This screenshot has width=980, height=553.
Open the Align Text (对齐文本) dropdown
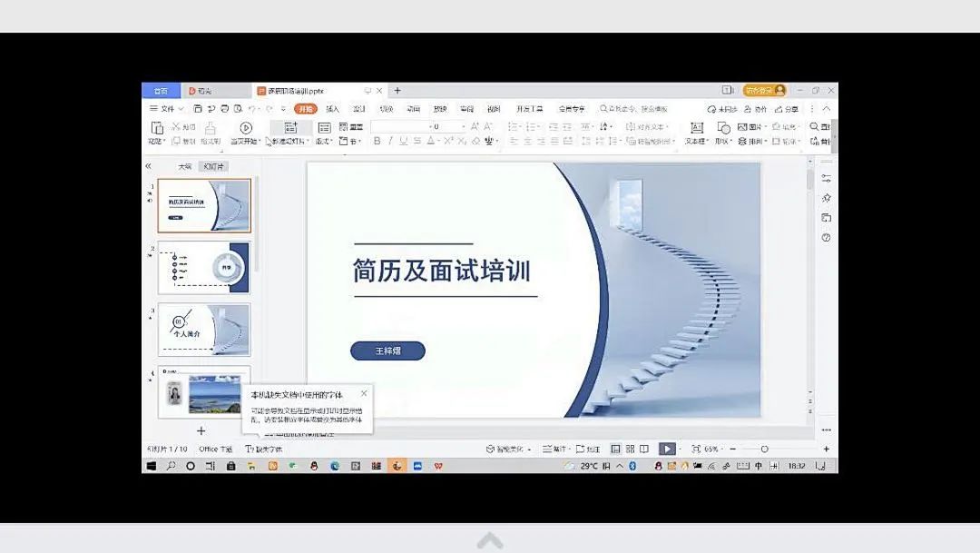[x=648, y=127]
